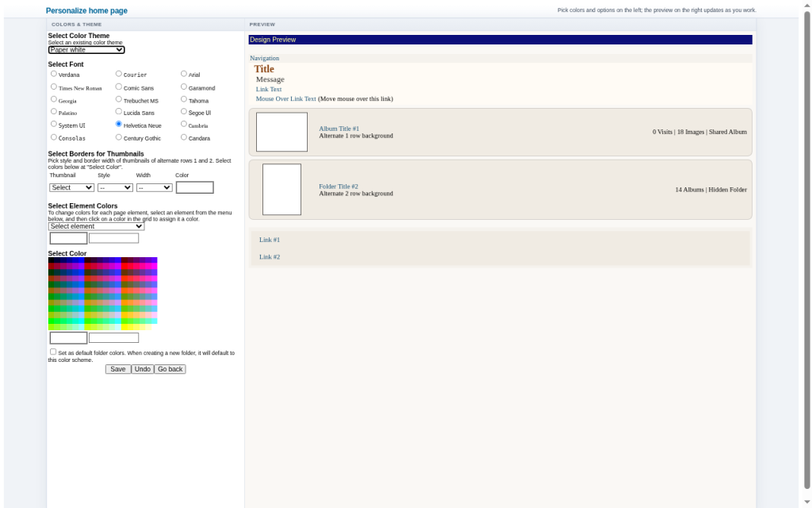Choose the Garamond font option

[184, 87]
